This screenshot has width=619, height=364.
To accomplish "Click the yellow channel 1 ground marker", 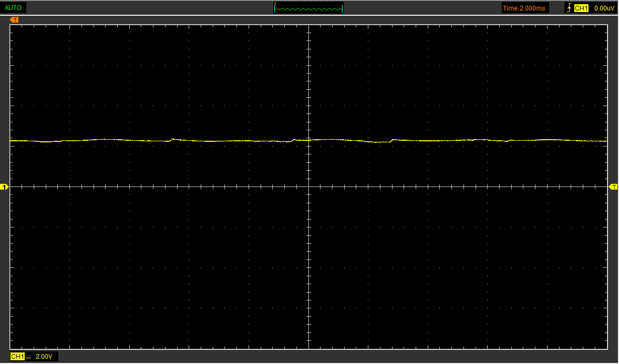I will pyautogui.click(x=4, y=187).
